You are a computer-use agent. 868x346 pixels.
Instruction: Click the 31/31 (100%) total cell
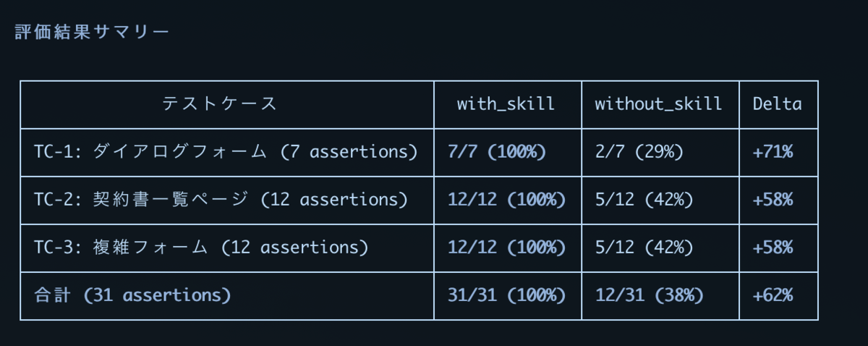pos(506,295)
